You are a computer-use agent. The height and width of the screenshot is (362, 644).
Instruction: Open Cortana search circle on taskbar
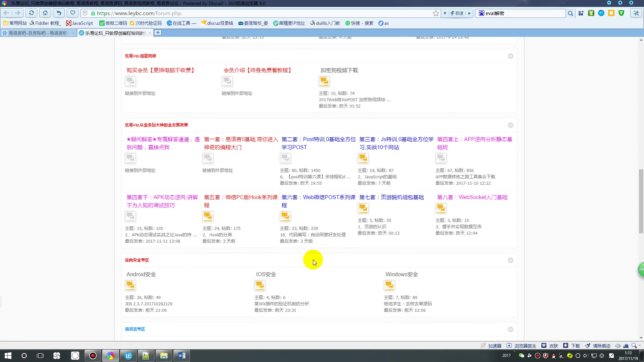(24, 356)
